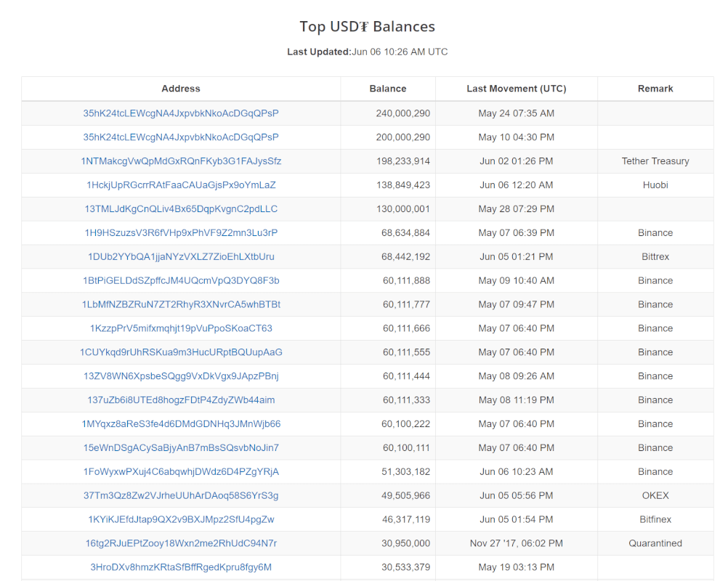Click the OKEX address starting with 37Tm3Qz8
728x581 pixels.
(181, 495)
